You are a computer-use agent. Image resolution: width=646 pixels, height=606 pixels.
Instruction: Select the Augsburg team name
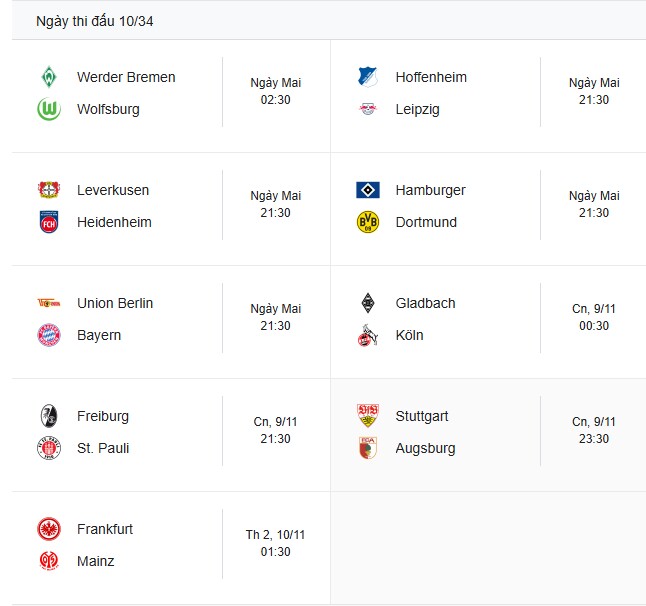[x=425, y=448]
